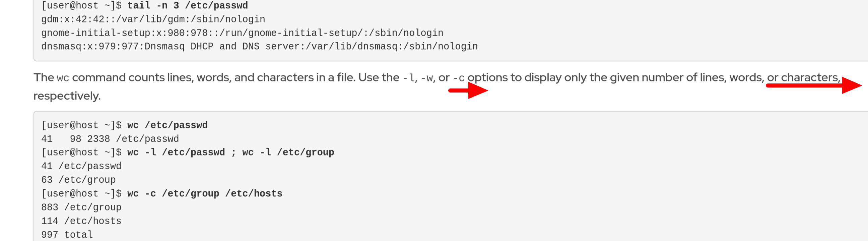Click the word "respectively."
Viewport: 868px width, 241px height.
(67, 96)
